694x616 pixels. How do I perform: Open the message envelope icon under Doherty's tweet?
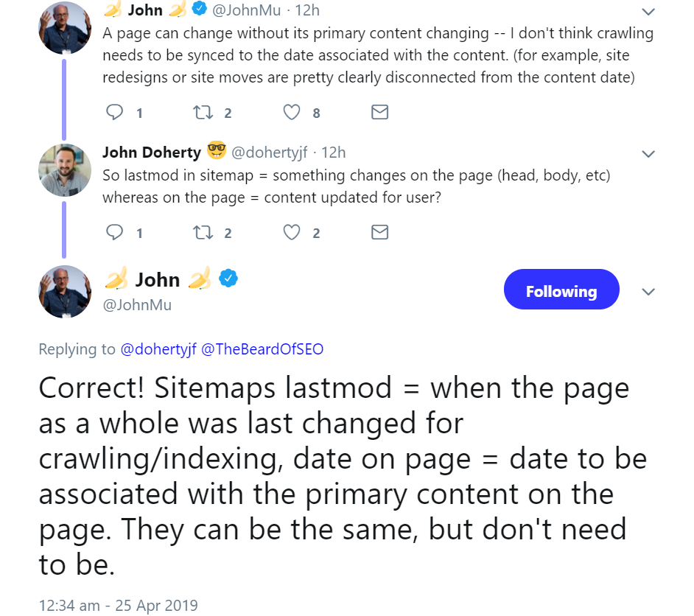pyautogui.click(x=379, y=232)
